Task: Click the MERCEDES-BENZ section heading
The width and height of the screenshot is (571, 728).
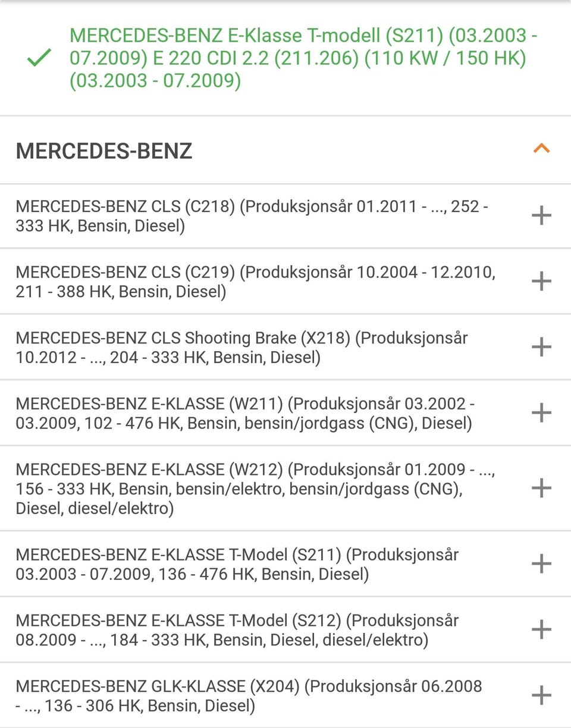Action: [104, 151]
